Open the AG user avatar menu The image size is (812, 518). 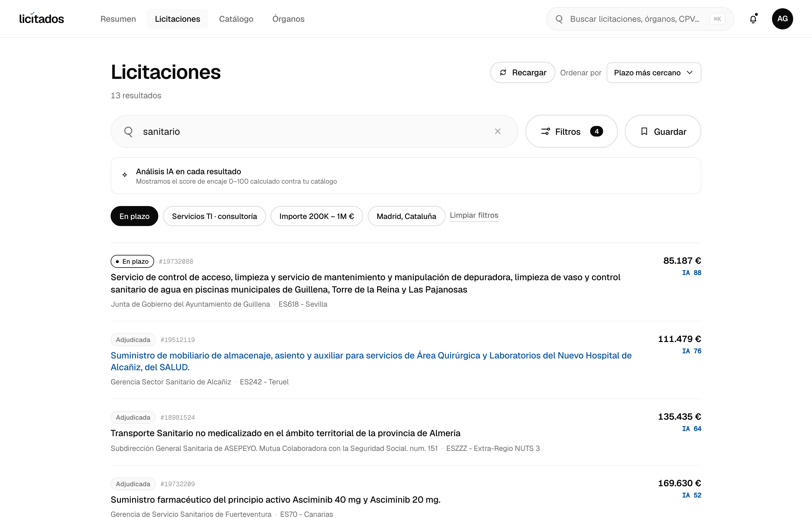click(782, 19)
